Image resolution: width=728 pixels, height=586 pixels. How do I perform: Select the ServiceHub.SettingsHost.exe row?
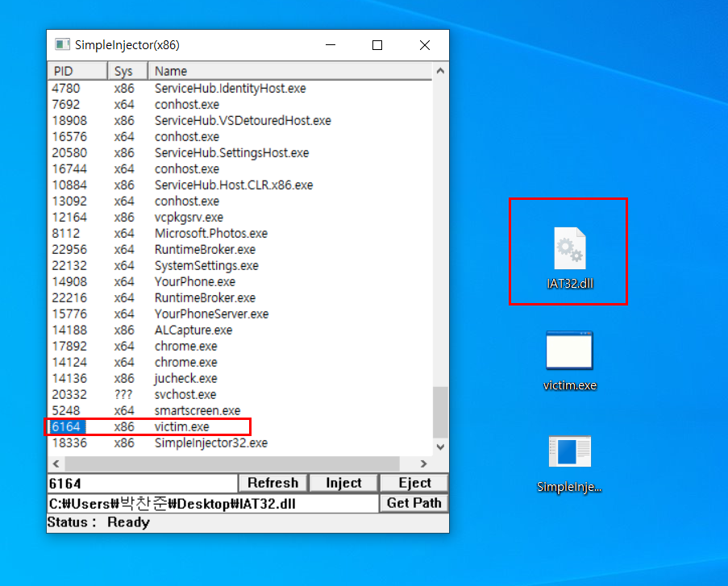click(239, 153)
